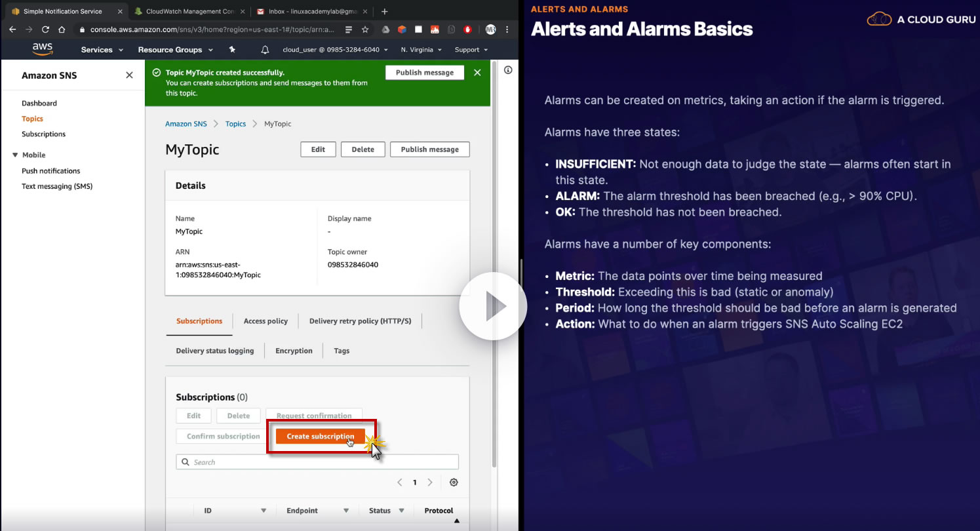The width and height of the screenshot is (980, 531).
Task: Switch to the Gmail Inbox tab
Action: click(x=312, y=11)
